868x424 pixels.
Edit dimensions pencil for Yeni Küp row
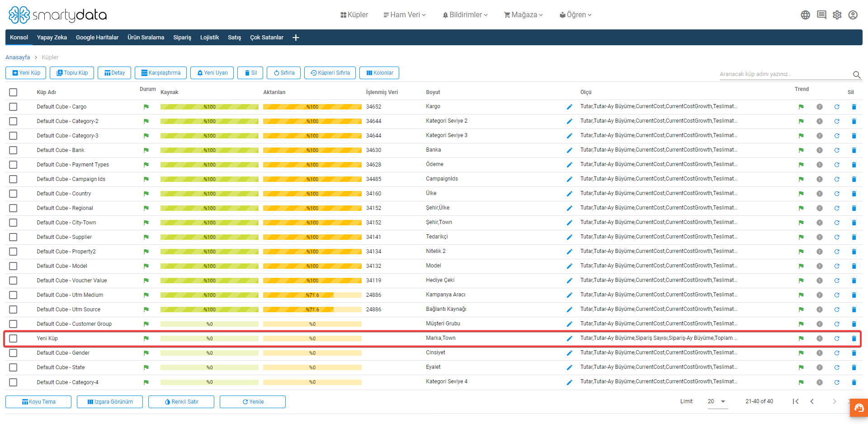tap(569, 338)
